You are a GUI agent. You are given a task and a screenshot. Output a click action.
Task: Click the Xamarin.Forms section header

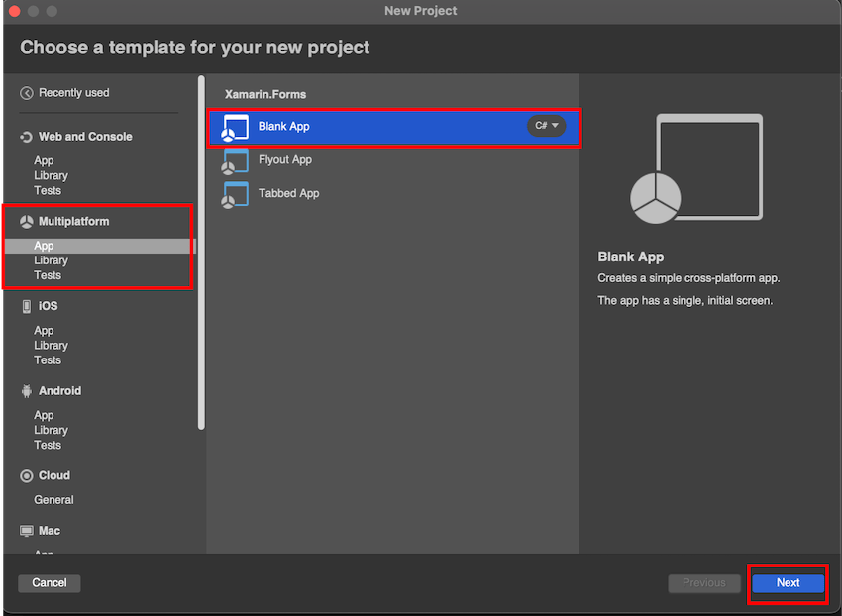coord(265,94)
